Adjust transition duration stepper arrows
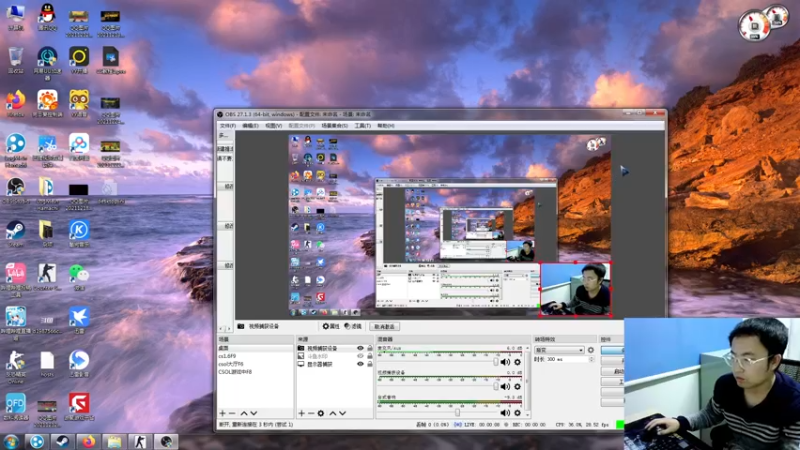Image resolution: width=800 pixels, height=450 pixels. (592, 359)
